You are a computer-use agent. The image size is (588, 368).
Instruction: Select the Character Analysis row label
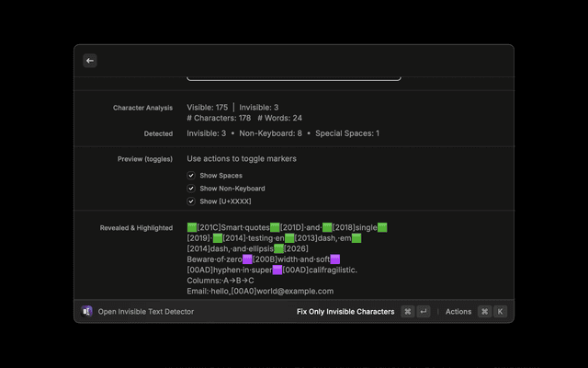[x=142, y=108]
